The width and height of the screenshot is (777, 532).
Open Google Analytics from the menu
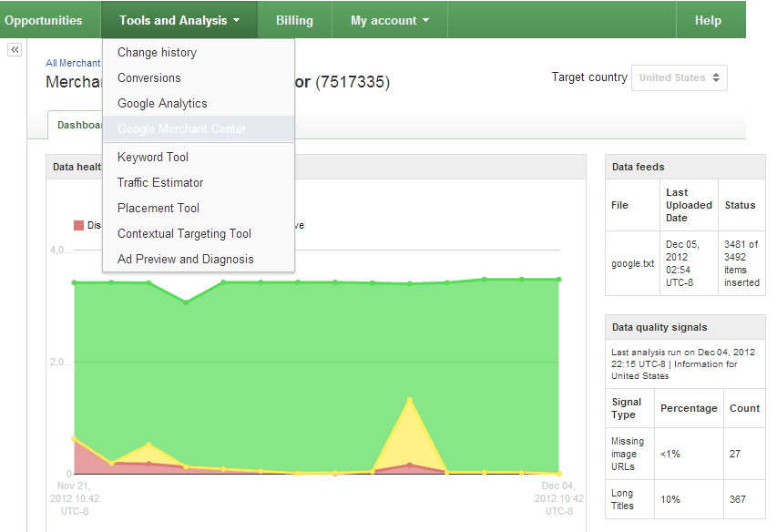[x=162, y=104]
